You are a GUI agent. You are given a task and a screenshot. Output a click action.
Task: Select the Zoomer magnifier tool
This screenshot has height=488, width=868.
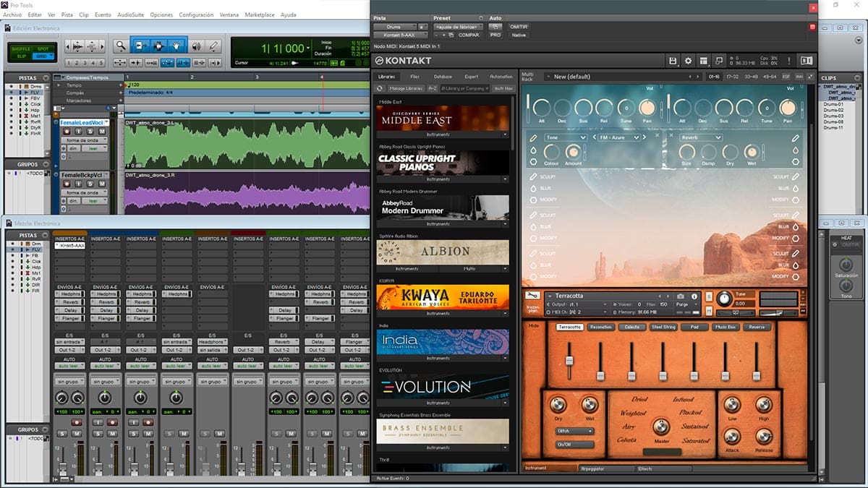pos(121,46)
